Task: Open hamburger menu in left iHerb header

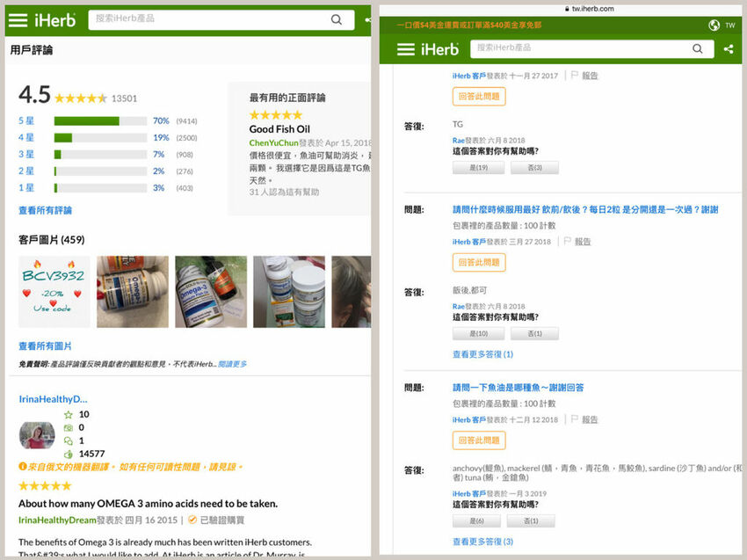Action: tap(18, 19)
